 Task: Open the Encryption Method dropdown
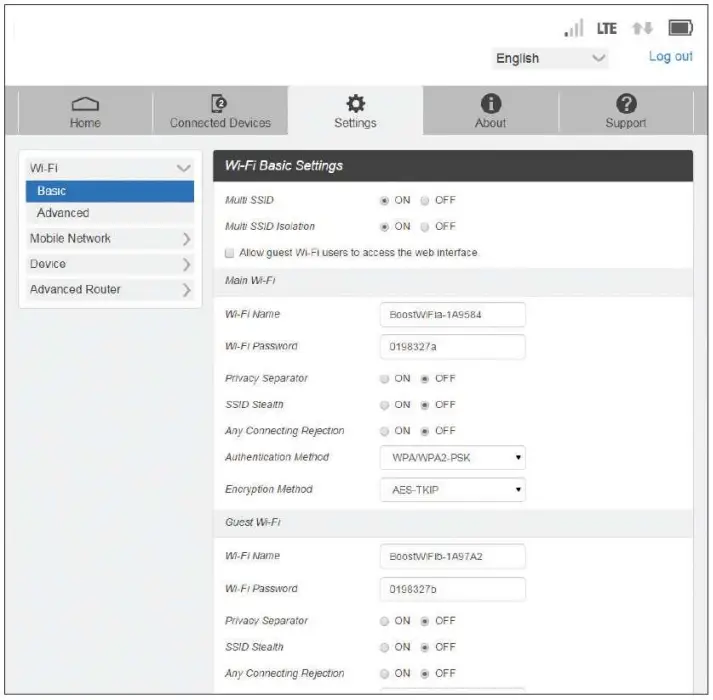(x=452, y=490)
